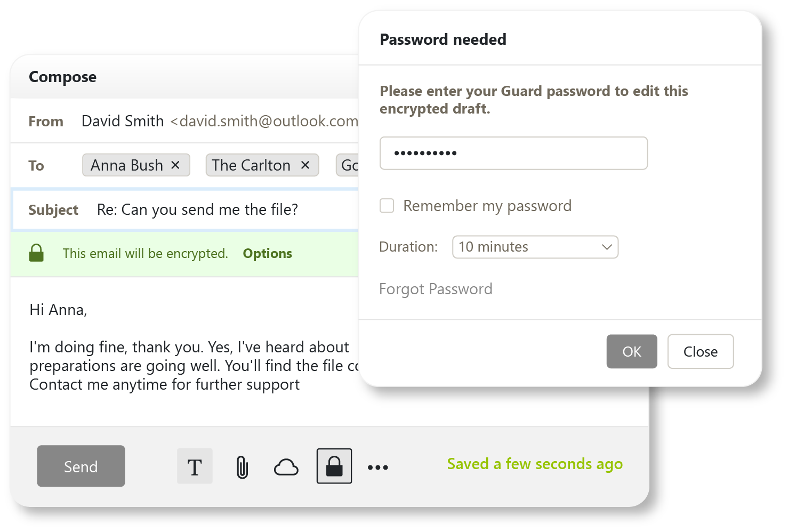Remove The Carlton recipient
The height and width of the screenshot is (532, 788).
click(305, 165)
